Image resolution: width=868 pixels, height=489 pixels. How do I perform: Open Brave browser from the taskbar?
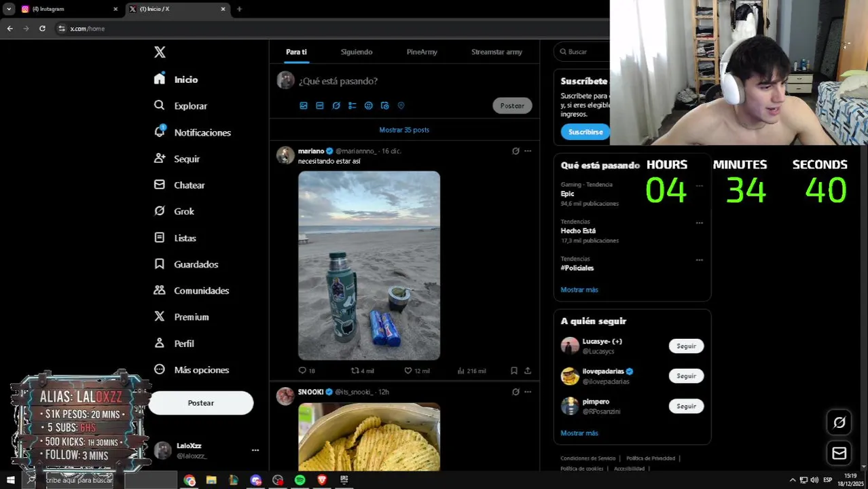[322, 480]
